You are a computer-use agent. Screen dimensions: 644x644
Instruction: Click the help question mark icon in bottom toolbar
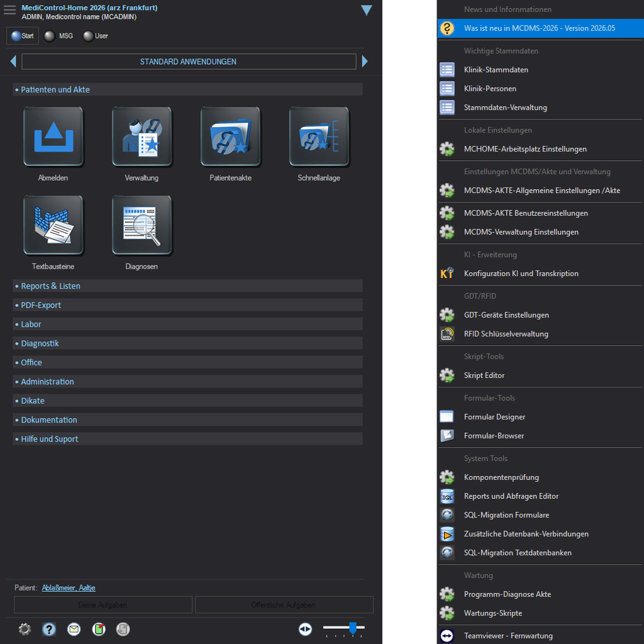pos(49,629)
